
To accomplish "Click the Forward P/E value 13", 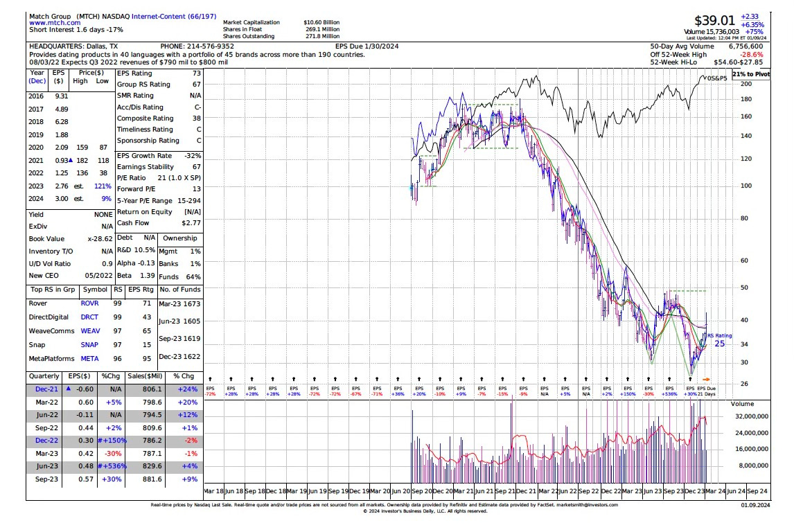I will pyautogui.click(x=197, y=189).
